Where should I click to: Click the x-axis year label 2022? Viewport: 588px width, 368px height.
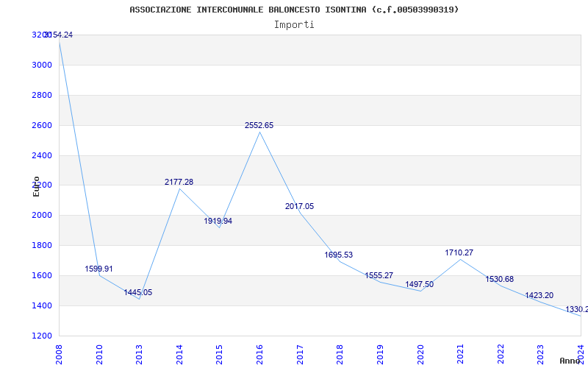click(x=501, y=355)
